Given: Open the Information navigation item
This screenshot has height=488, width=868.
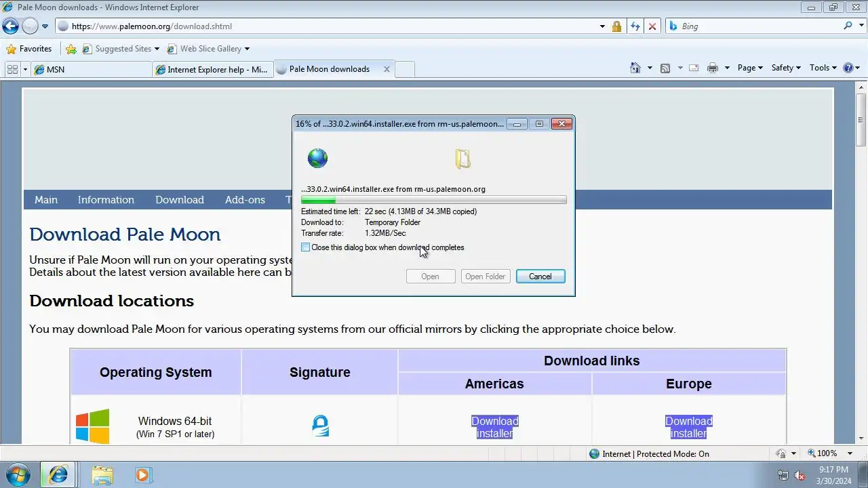Looking at the screenshot, I should pyautogui.click(x=106, y=200).
